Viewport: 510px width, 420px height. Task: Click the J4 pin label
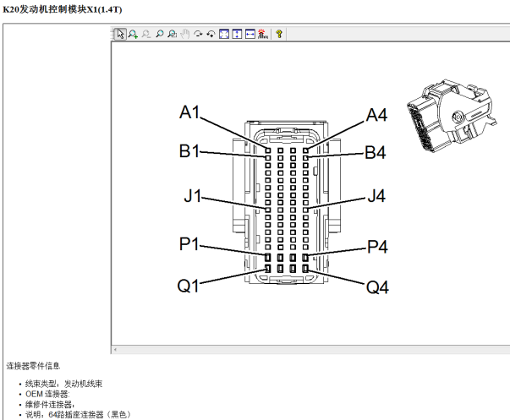(x=376, y=196)
